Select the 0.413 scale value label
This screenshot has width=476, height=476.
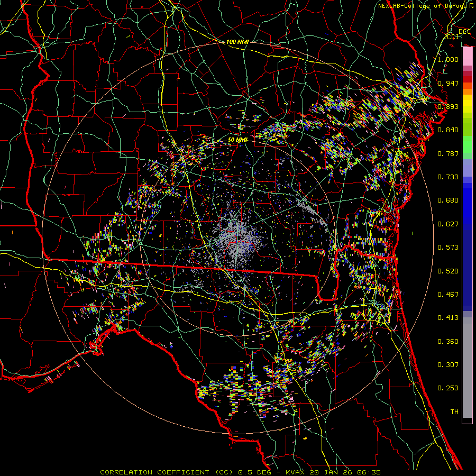pyautogui.click(x=448, y=318)
